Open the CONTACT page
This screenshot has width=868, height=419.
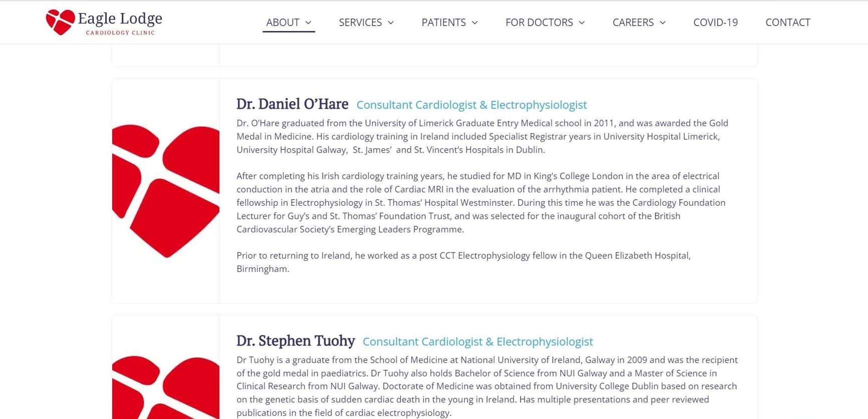787,23
